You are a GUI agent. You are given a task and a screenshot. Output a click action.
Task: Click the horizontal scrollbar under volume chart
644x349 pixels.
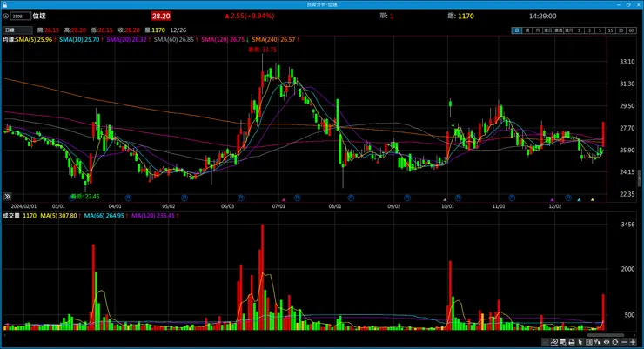[606, 335]
